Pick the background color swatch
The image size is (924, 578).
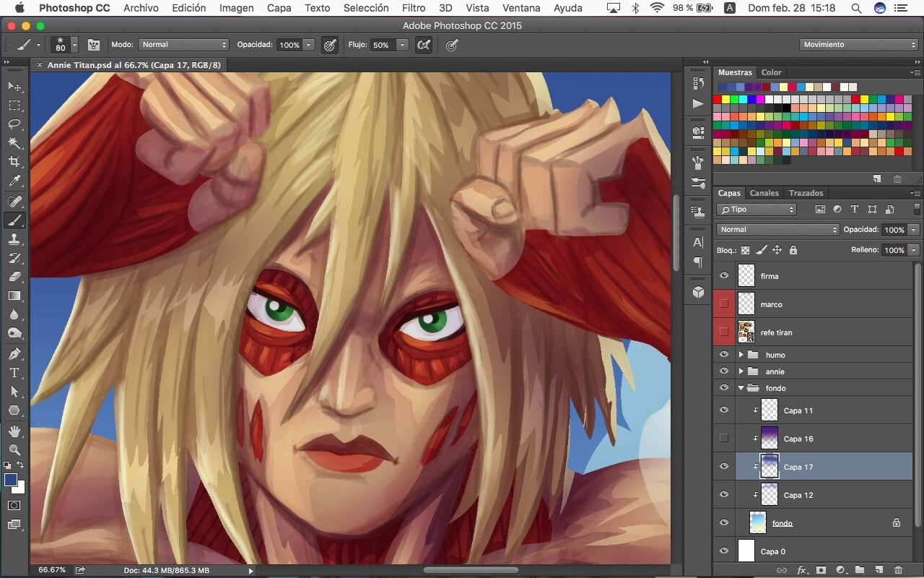[x=19, y=488]
